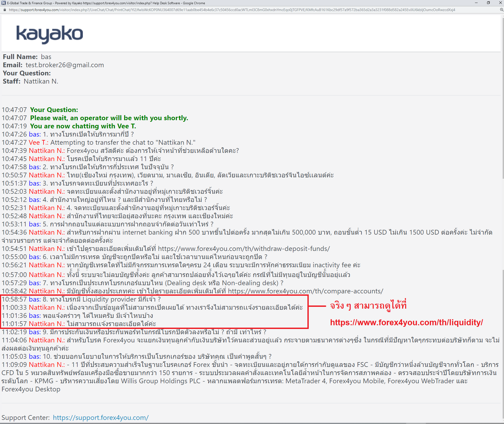Click the bas message at 11:01:36

pos(77,316)
